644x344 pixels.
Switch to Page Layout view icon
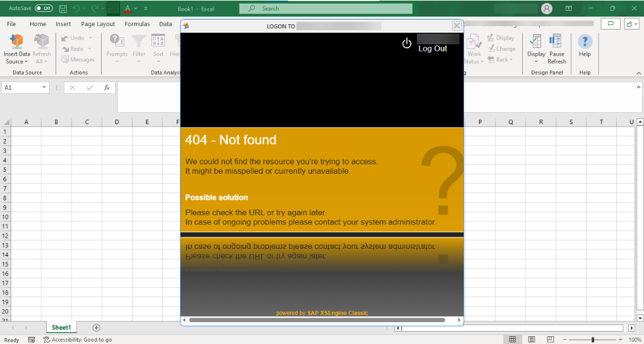click(x=532, y=339)
